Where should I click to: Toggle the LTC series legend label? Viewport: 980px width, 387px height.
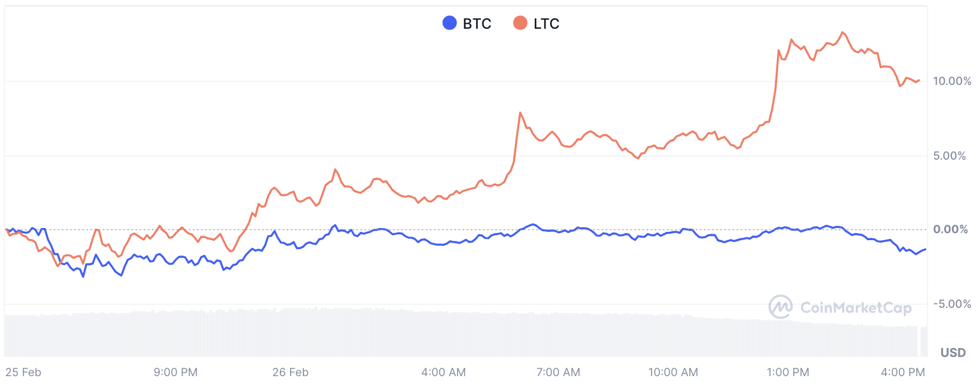tap(546, 24)
